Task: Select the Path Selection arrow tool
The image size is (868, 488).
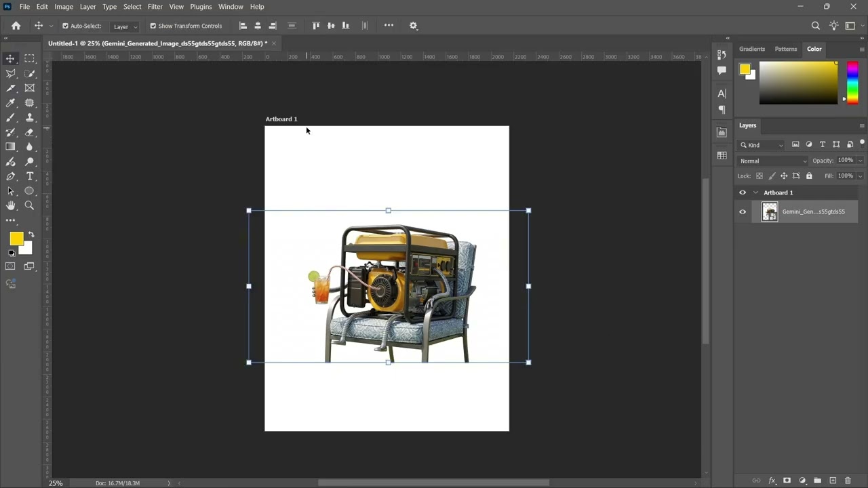Action: click(x=10, y=191)
